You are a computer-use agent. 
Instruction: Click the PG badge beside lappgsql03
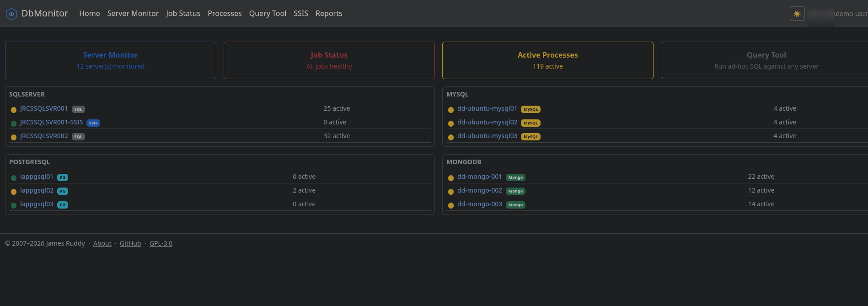[63, 205]
